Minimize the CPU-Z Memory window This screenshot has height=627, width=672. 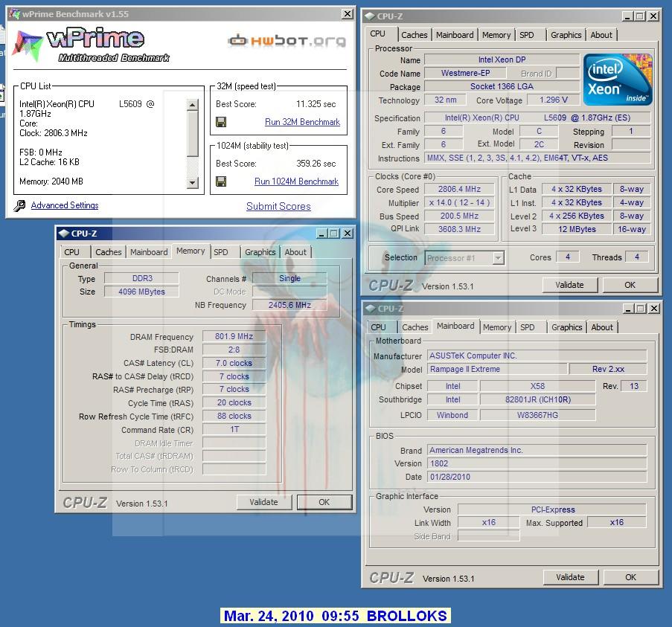[x=322, y=234]
